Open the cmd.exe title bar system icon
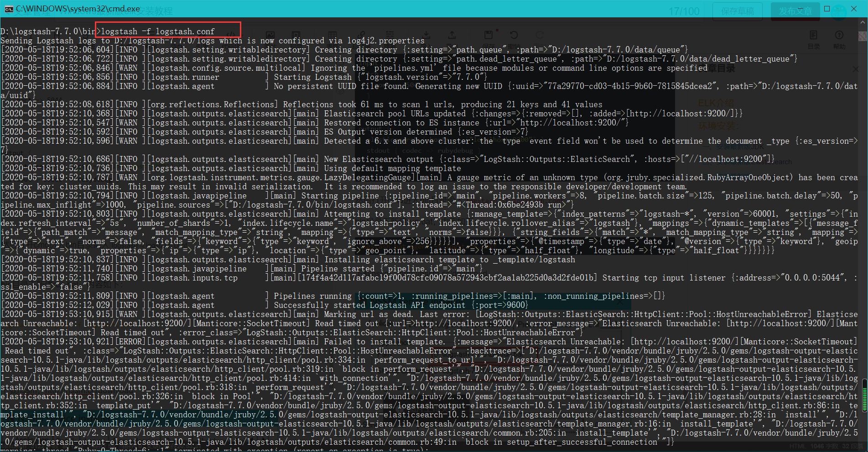 tap(9, 9)
